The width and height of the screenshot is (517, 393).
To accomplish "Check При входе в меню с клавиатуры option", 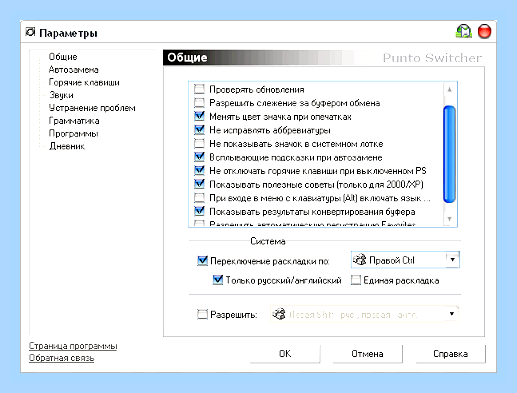I will click(199, 198).
